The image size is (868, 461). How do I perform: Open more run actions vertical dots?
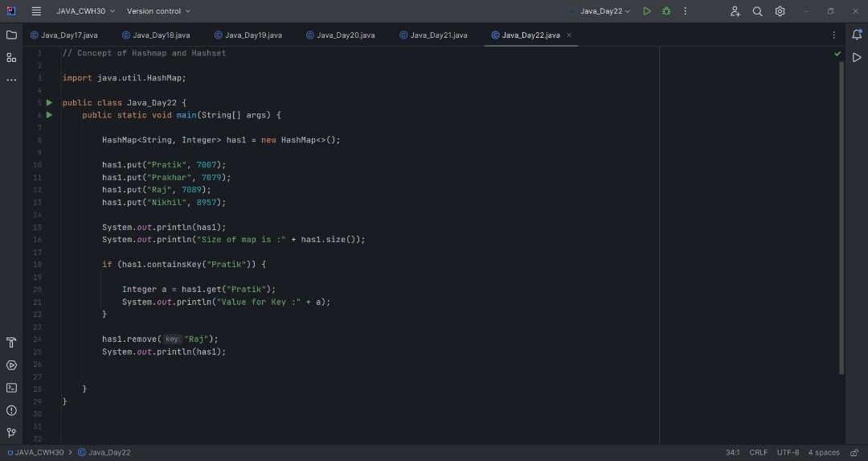click(686, 11)
